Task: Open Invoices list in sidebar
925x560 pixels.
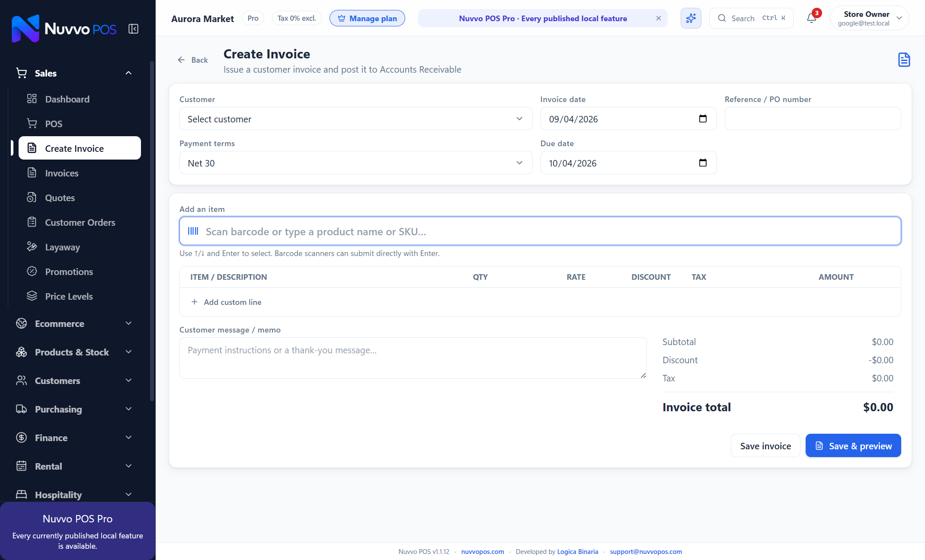Action: point(79,173)
